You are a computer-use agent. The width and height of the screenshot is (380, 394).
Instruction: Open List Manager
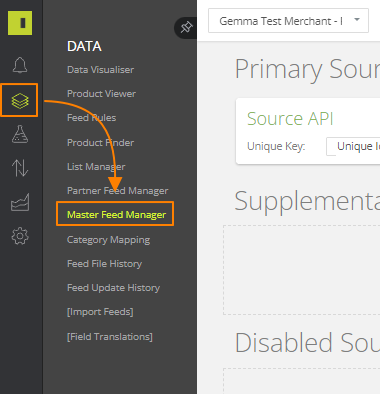96,167
